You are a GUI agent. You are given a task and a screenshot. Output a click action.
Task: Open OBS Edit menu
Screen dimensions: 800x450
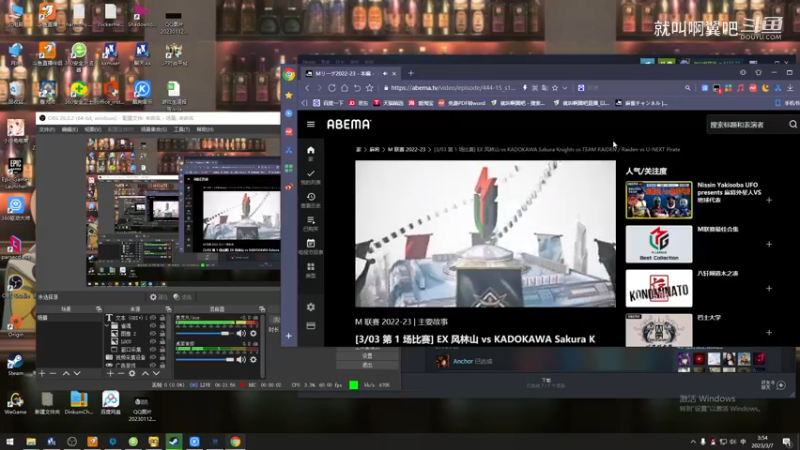pyautogui.click(x=69, y=130)
